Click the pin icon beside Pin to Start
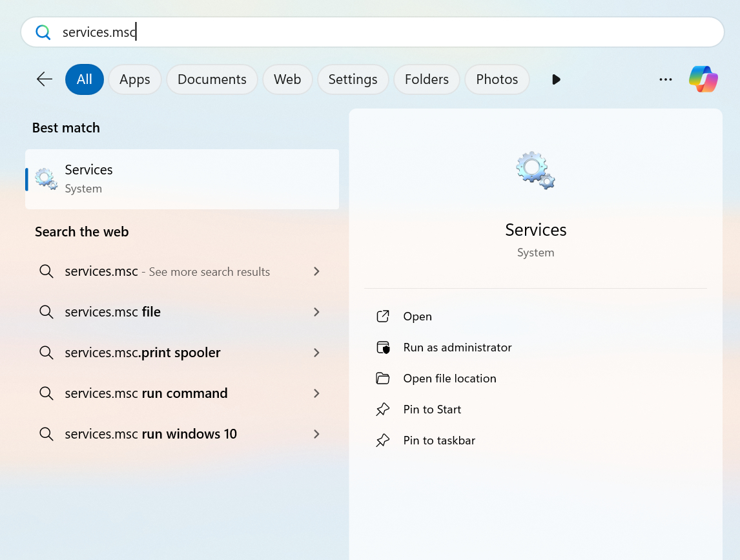Screen dimensions: 740x560 click(383, 409)
